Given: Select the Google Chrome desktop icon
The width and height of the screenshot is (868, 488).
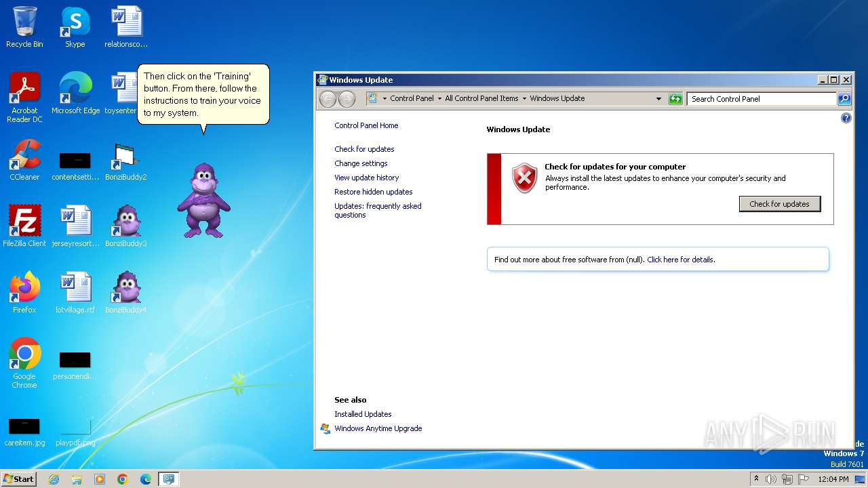Looking at the screenshot, I should 24,363.
